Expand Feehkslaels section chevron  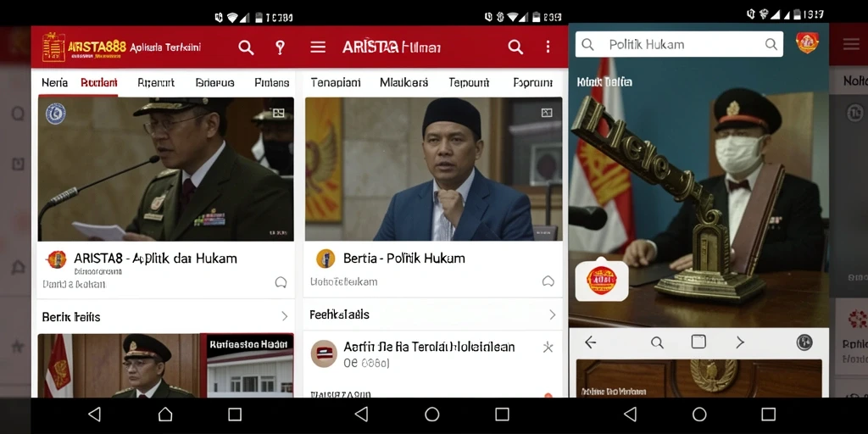tap(552, 314)
